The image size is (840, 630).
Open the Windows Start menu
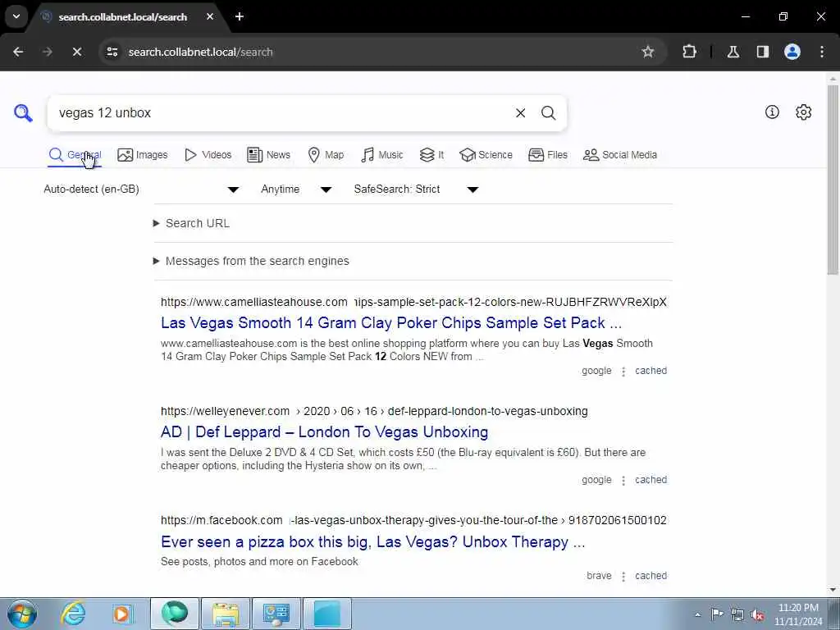click(x=22, y=614)
